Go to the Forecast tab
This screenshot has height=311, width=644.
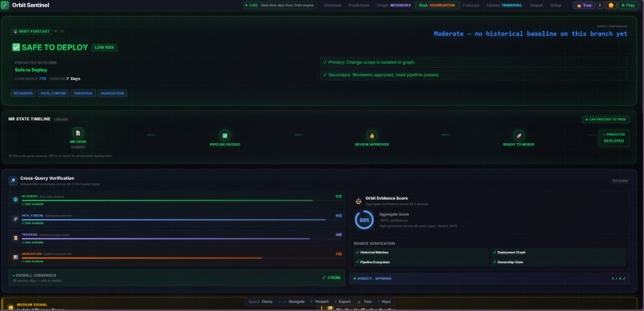471,6
